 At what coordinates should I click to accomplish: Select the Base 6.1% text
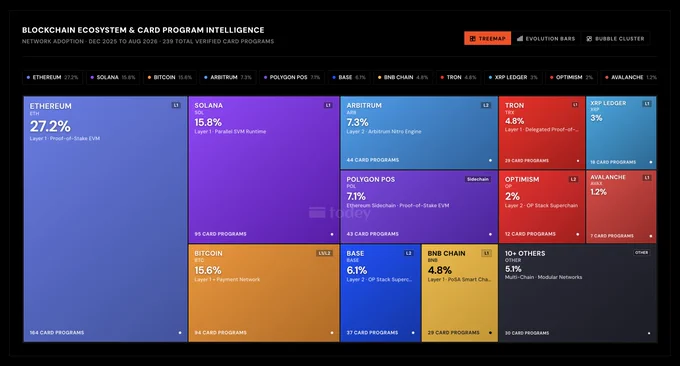pos(357,270)
